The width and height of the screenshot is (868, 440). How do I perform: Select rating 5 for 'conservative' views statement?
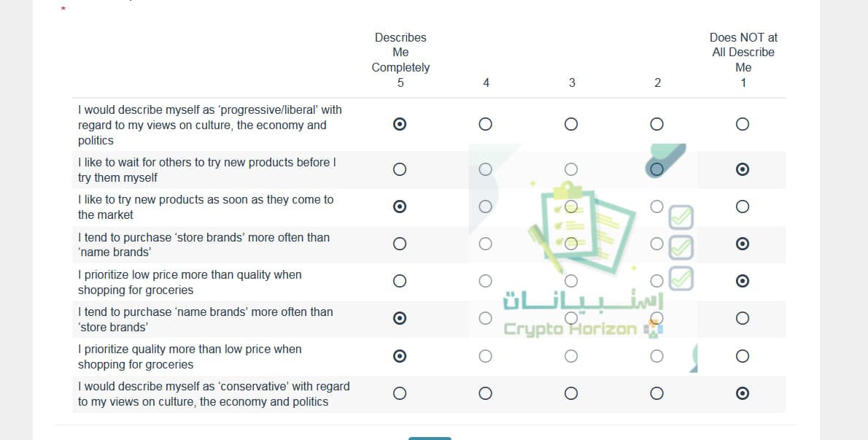pos(400,393)
